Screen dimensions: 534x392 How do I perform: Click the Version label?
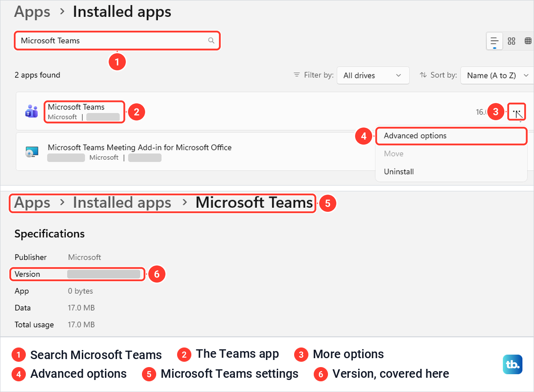click(x=27, y=274)
